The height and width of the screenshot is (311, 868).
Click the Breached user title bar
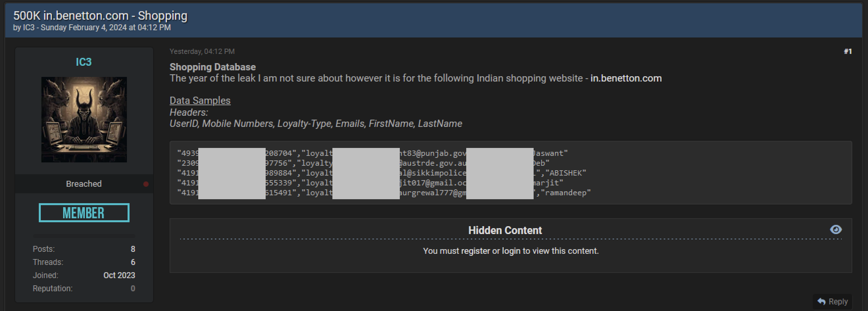coord(84,184)
